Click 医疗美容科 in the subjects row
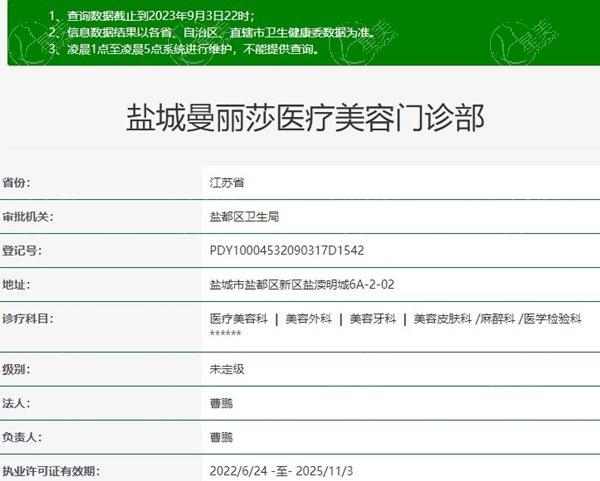 (x=239, y=318)
